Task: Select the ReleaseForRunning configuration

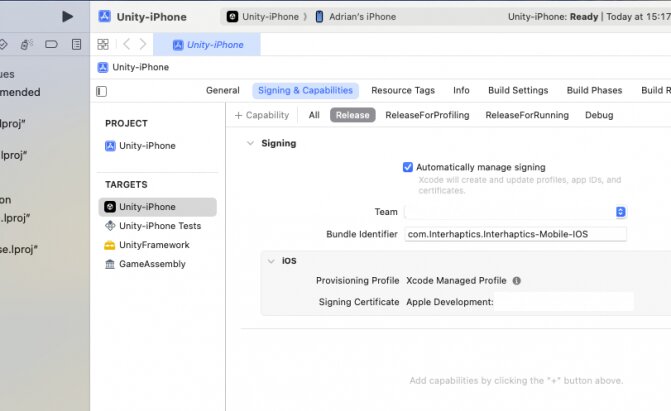Action: (x=527, y=115)
